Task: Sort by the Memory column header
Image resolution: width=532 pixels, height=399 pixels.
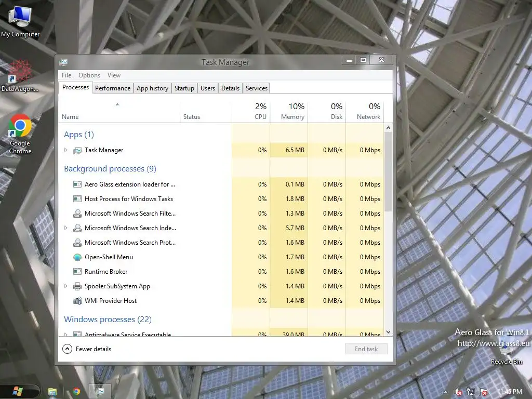Action: (289, 112)
